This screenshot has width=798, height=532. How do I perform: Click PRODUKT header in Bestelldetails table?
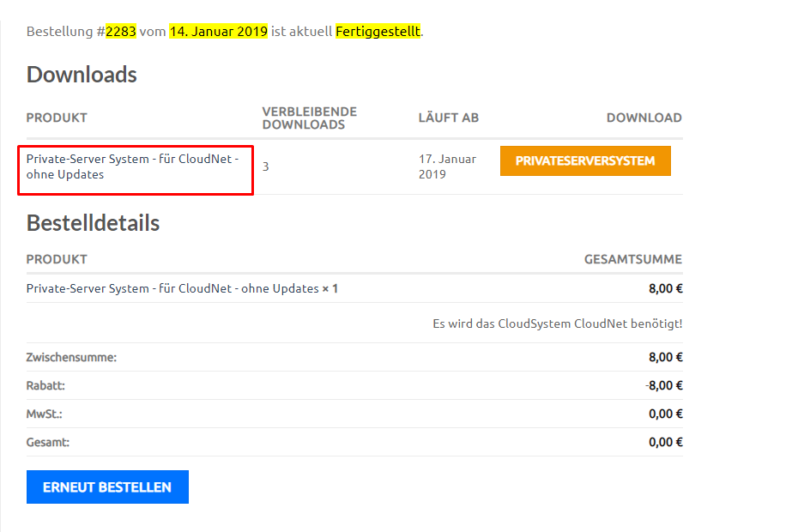[57, 260]
